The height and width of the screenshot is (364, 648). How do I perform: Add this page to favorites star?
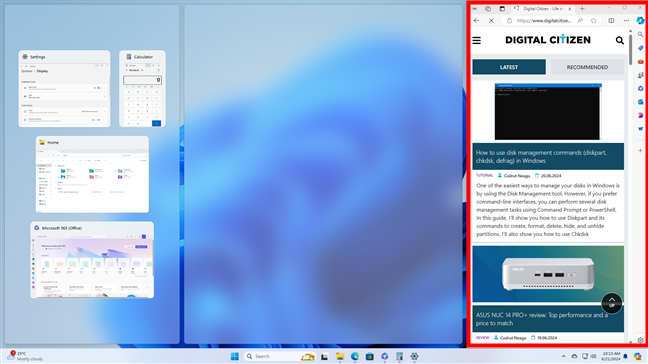pyautogui.click(x=593, y=21)
